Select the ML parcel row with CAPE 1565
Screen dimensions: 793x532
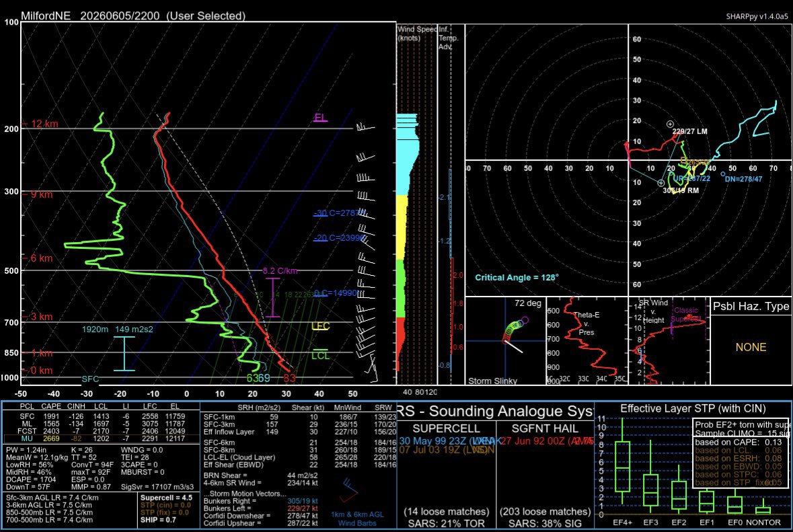[101, 424]
